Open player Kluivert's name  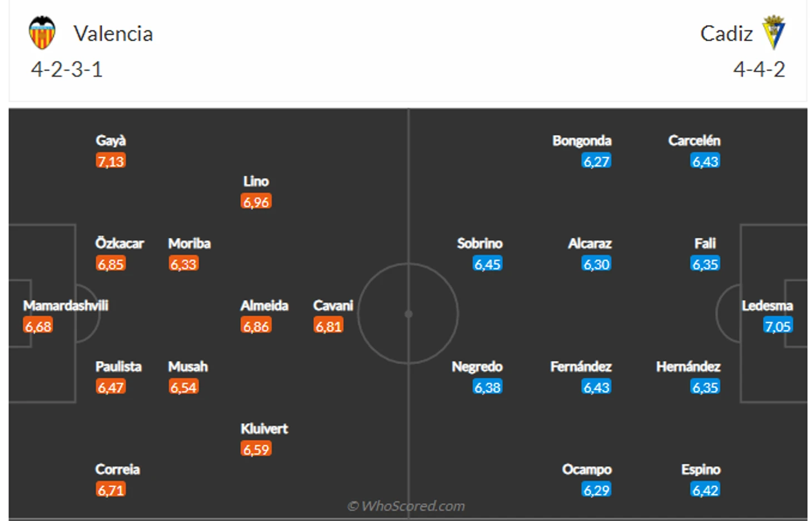click(264, 429)
